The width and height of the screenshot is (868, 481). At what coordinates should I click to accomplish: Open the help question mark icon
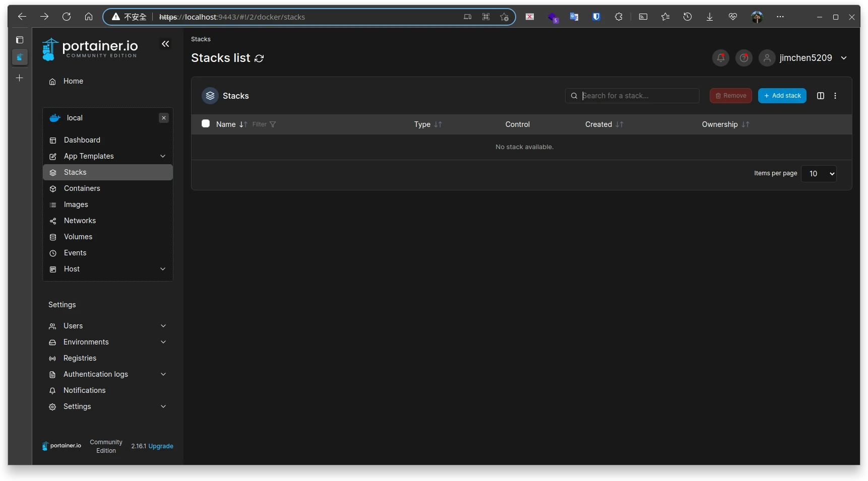tap(743, 58)
